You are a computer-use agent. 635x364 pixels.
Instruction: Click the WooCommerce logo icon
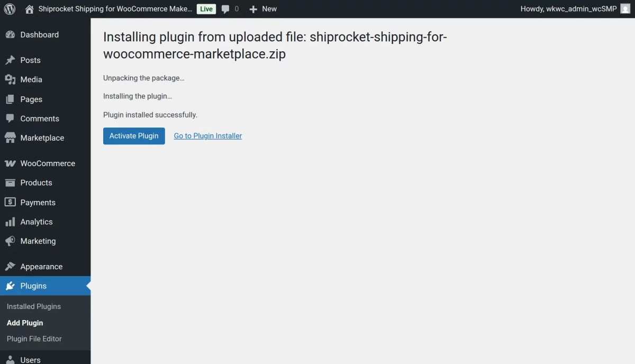[x=10, y=163]
